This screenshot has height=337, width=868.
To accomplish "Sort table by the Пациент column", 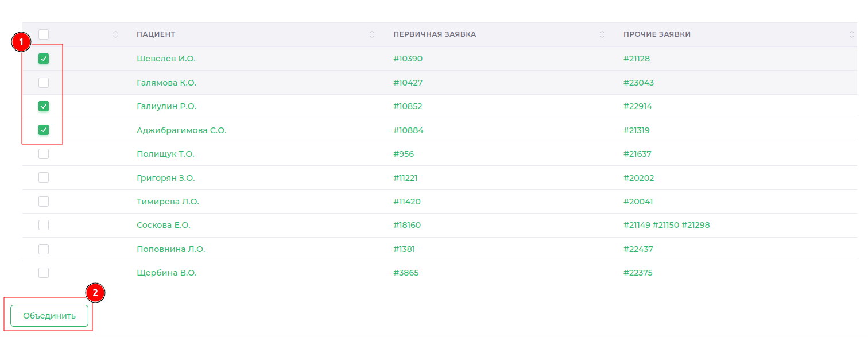I will click(372, 34).
